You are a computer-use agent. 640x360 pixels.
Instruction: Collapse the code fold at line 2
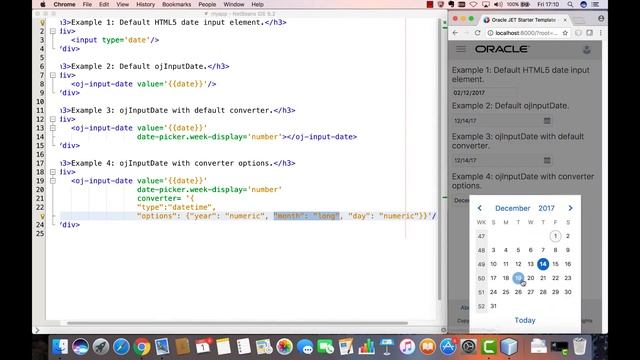(53, 31)
